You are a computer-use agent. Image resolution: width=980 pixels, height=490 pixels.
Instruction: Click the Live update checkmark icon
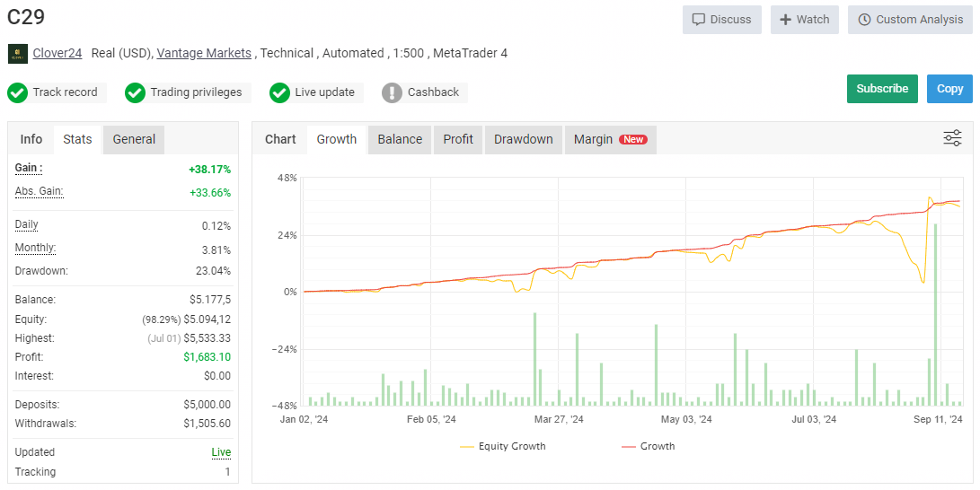(x=279, y=92)
